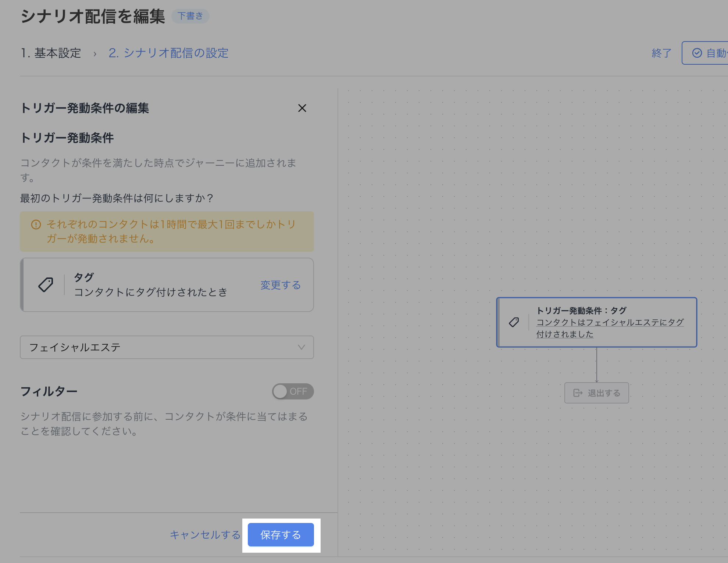Click キャンセルする link
The height and width of the screenshot is (563, 728).
pos(205,535)
